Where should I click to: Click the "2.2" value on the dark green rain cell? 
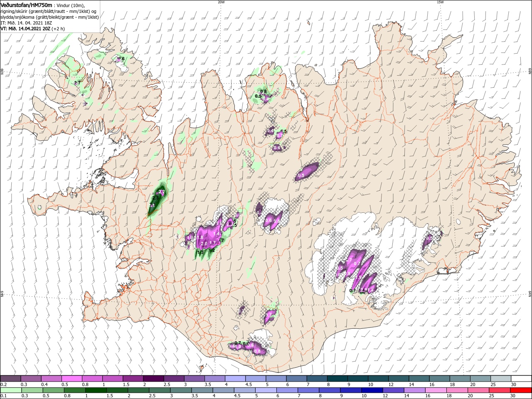(x=162, y=192)
